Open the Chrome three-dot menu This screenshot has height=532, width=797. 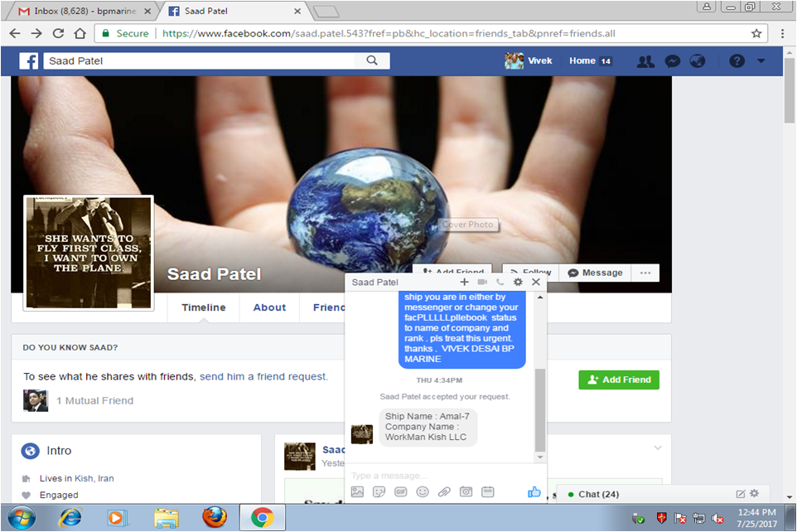[x=782, y=33]
